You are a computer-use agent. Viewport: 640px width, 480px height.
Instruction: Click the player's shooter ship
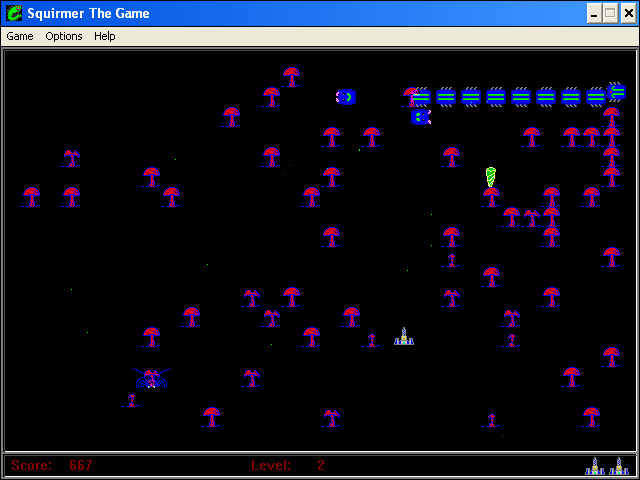[404, 337]
